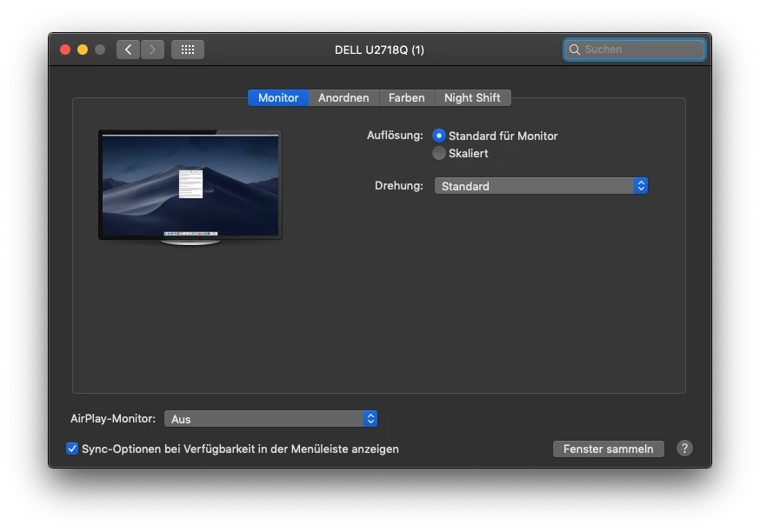Viewport: 760px width, 532px height.
Task: Click the 'Drehung:' label
Action: click(398, 186)
